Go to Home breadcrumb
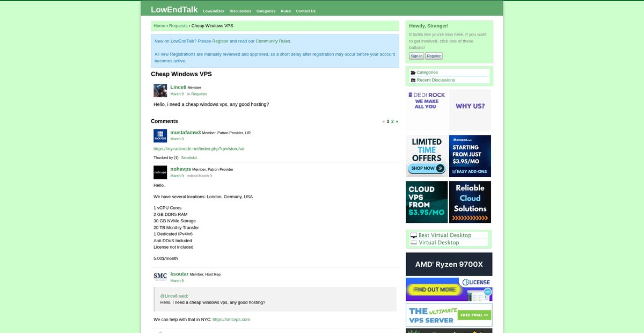Image resolution: width=644 pixels, height=333 pixels. pos(159,26)
